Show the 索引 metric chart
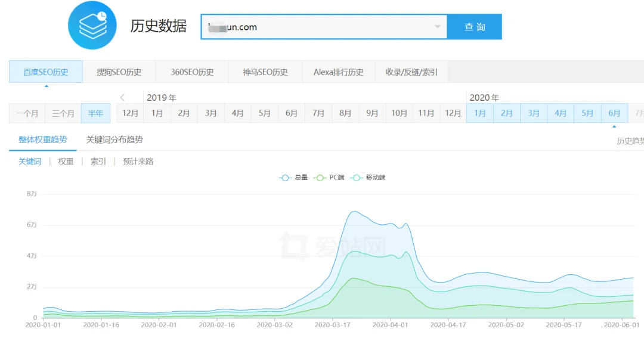Image resolution: width=644 pixels, height=338 pixels. (98, 162)
